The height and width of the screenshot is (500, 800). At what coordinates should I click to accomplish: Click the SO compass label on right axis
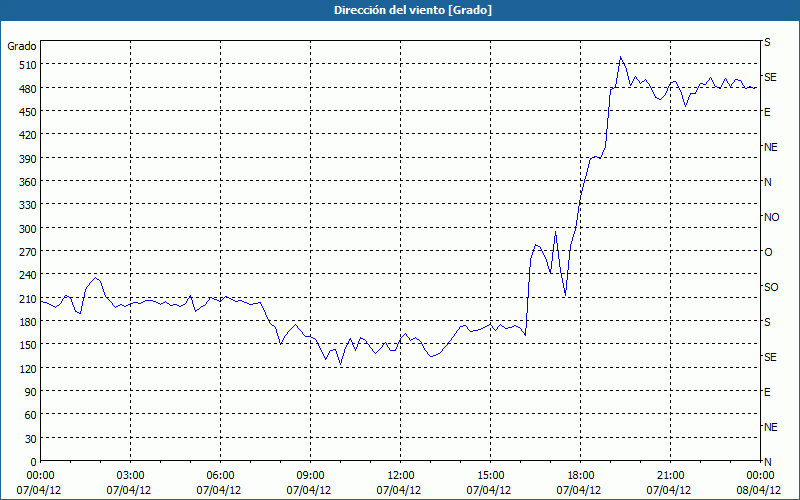[771, 288]
